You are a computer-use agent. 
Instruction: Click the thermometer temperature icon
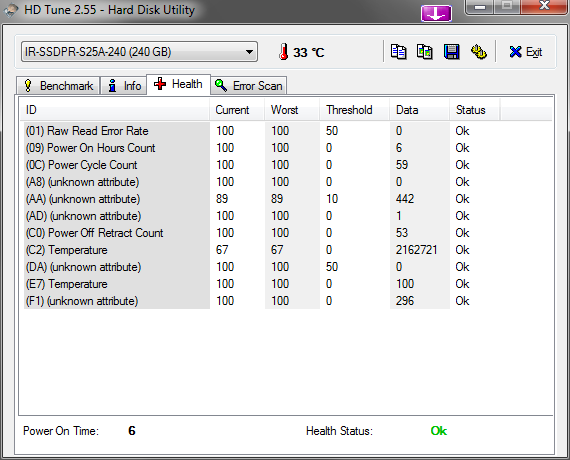pyautogui.click(x=284, y=52)
